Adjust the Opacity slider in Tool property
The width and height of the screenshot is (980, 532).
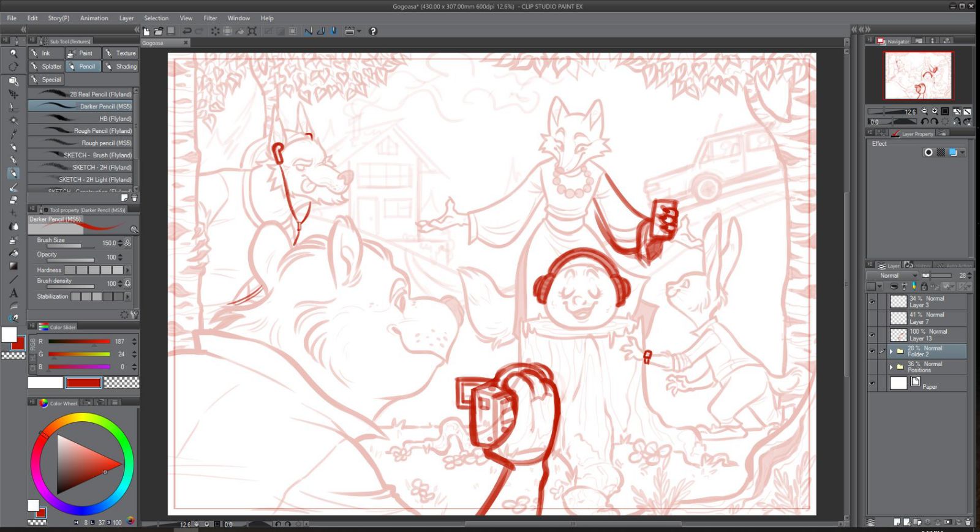[70, 260]
